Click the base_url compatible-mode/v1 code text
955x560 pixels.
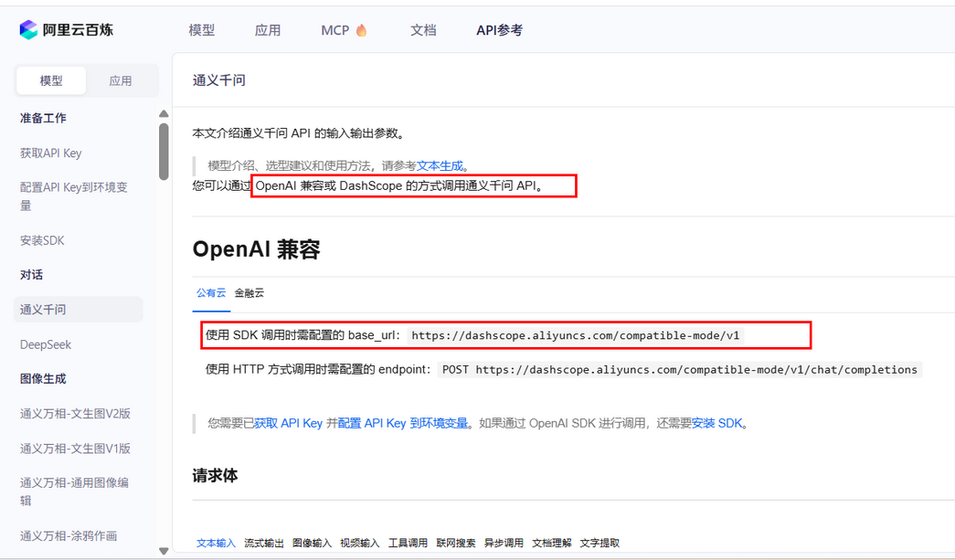(x=576, y=335)
